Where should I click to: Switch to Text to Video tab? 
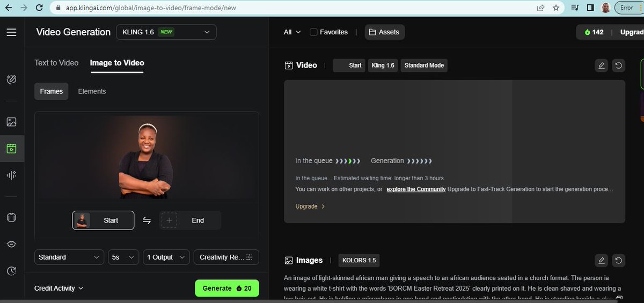(x=56, y=63)
